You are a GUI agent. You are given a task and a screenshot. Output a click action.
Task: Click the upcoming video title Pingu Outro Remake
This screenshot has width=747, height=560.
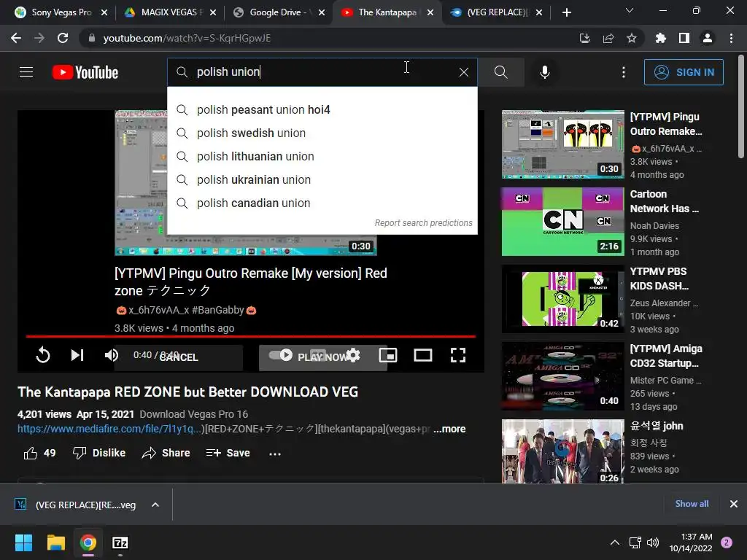click(x=251, y=282)
